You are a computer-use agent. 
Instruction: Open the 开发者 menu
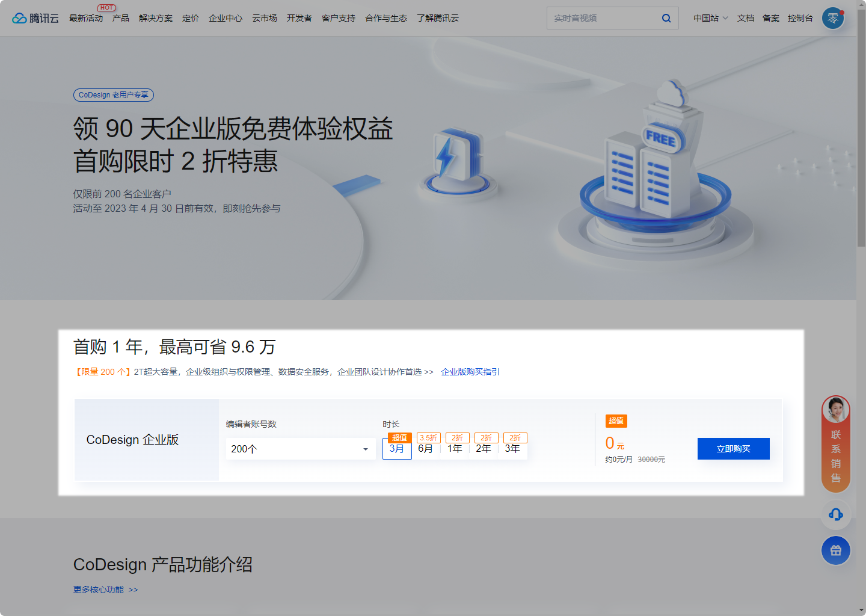299,18
